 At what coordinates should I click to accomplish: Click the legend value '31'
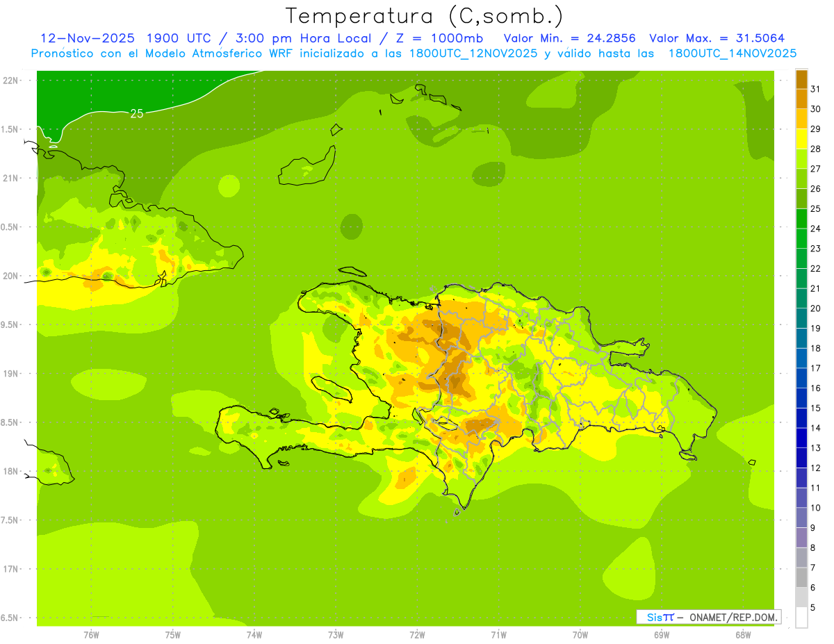(815, 89)
